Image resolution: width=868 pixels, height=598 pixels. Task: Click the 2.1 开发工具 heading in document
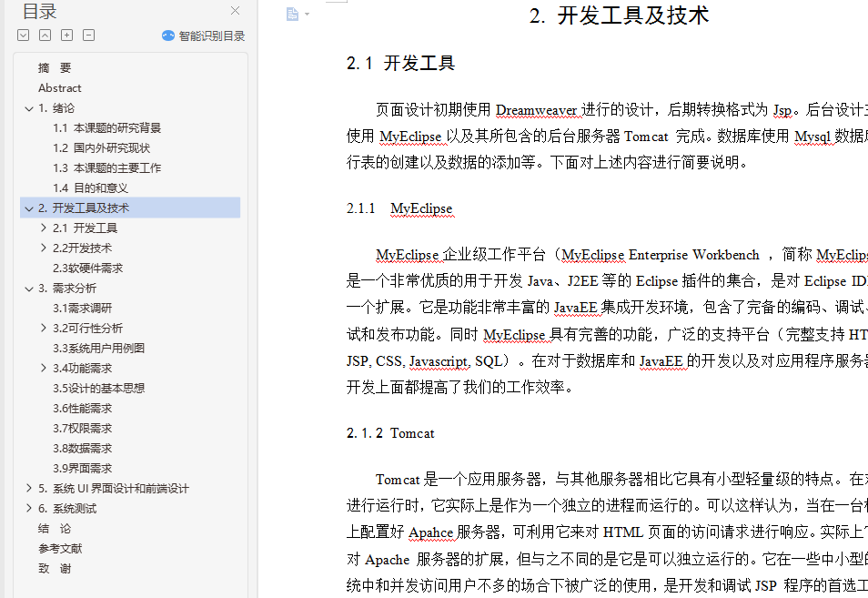400,63
